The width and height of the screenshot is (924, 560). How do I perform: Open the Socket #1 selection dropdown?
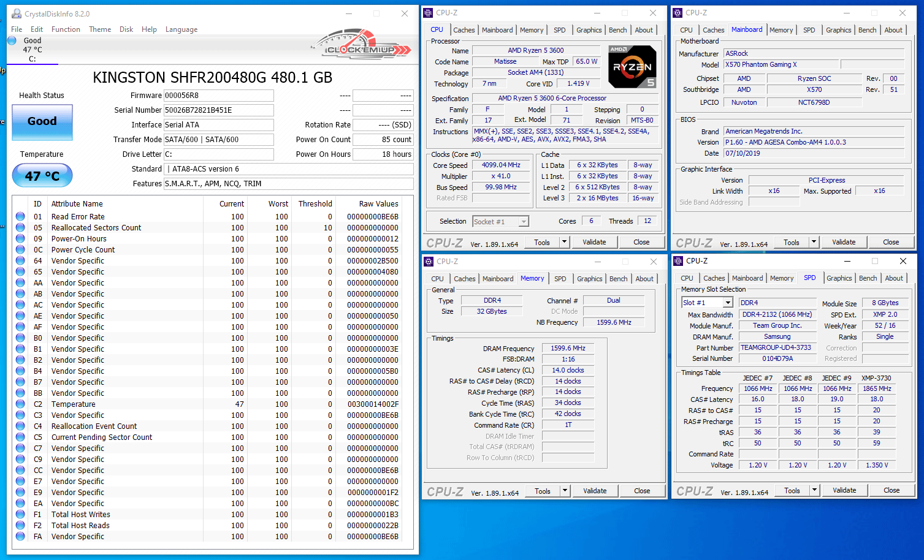point(523,222)
